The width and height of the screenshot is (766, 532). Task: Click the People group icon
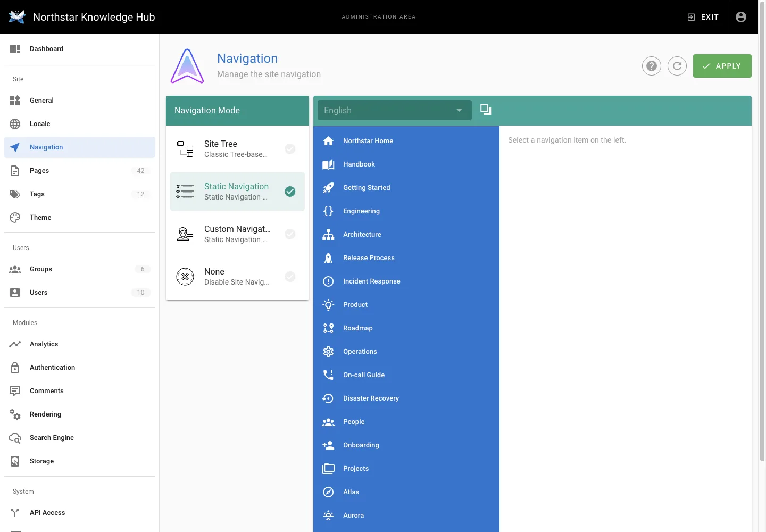click(328, 422)
